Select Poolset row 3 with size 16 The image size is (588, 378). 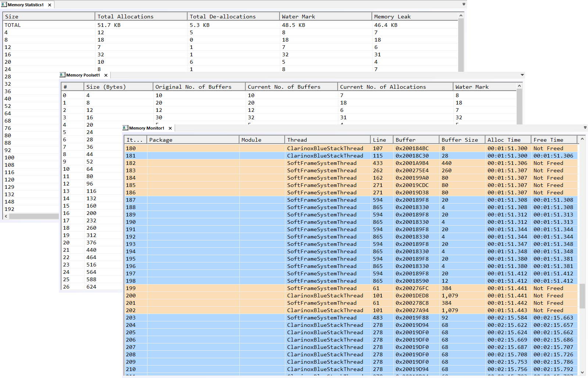click(289, 117)
